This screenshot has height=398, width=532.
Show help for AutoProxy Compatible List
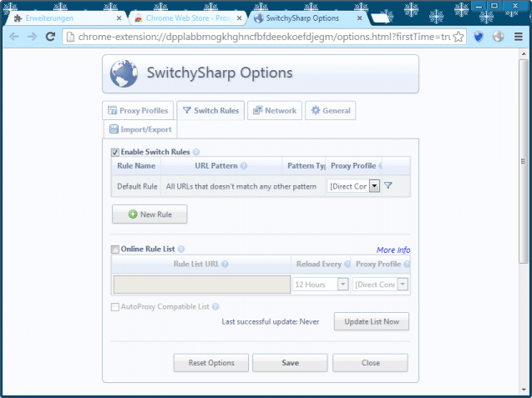[x=215, y=306]
